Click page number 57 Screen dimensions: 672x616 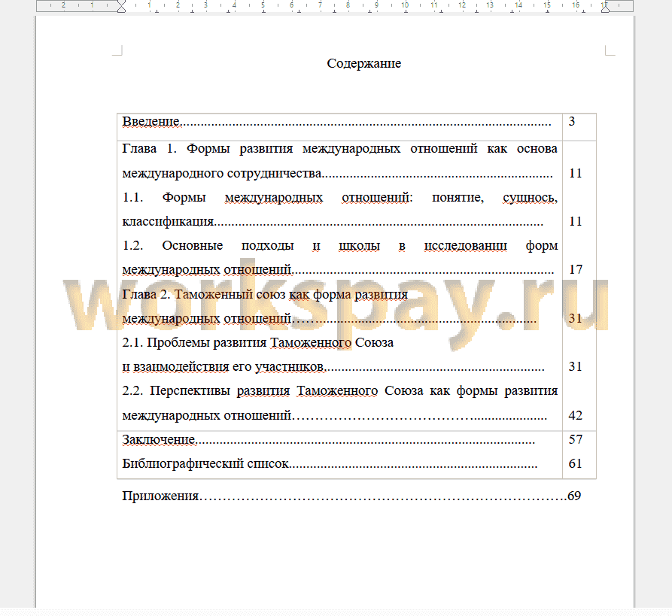tap(575, 439)
